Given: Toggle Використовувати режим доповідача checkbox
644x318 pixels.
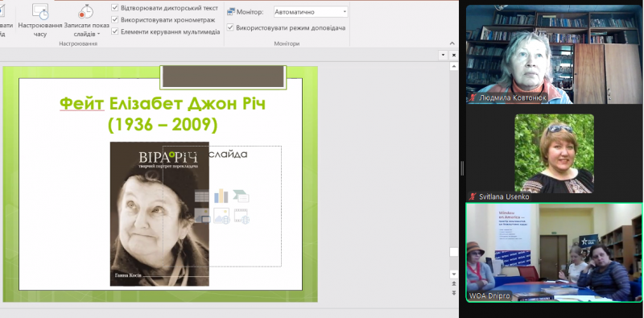Looking at the screenshot, I should coord(230,27).
